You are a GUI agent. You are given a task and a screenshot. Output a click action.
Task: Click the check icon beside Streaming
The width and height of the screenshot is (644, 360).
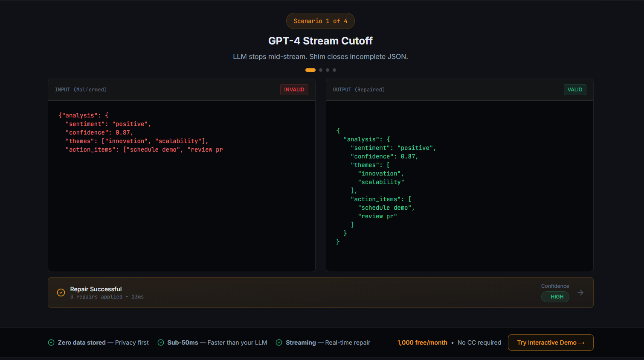(x=279, y=342)
